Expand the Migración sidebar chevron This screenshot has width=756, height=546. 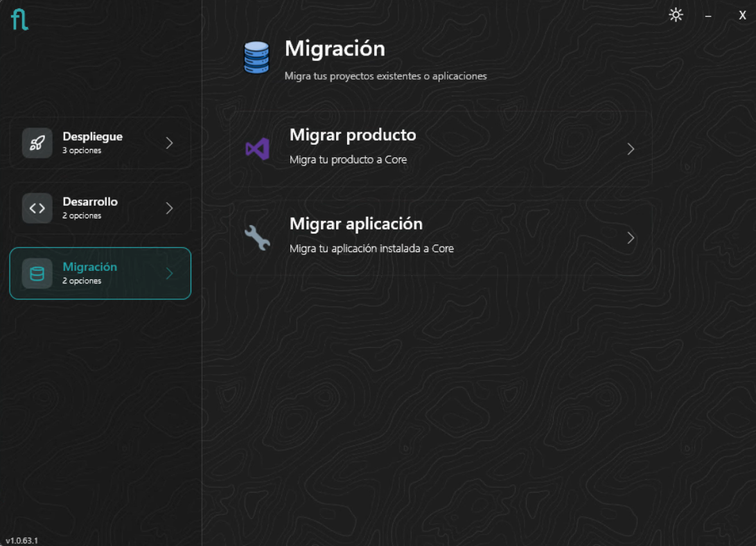coord(169,273)
